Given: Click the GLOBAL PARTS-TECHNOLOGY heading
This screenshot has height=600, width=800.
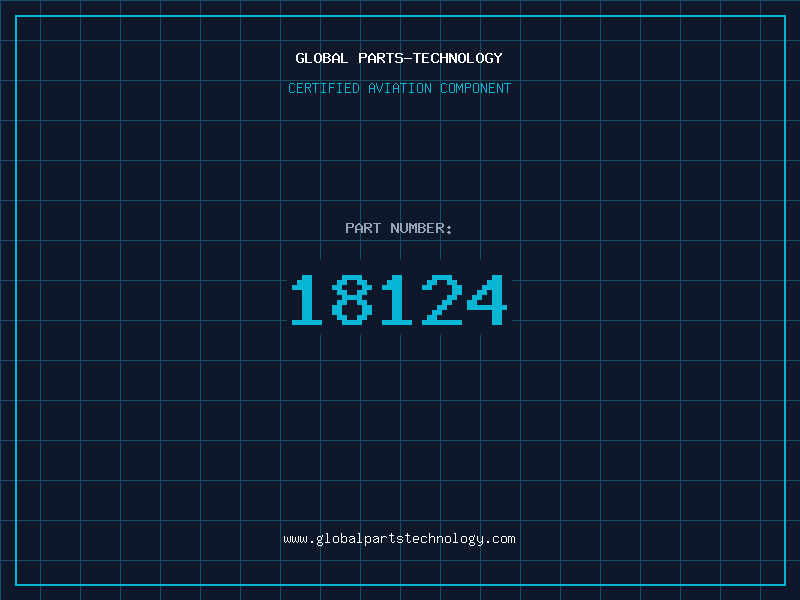Looking at the screenshot, I should [399, 58].
